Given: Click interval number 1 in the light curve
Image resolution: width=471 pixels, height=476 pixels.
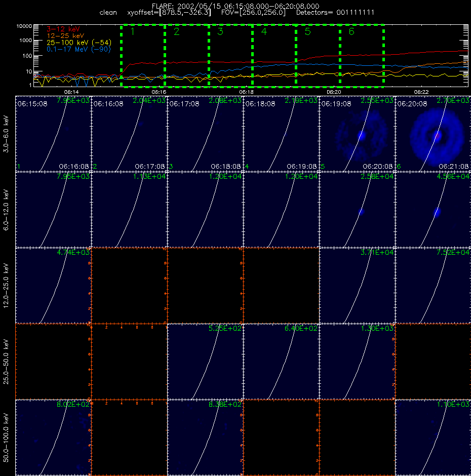Looking at the screenshot, I should (132, 31).
